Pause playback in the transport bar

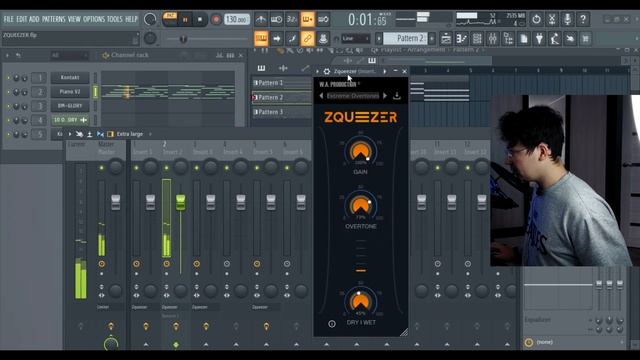[185, 20]
